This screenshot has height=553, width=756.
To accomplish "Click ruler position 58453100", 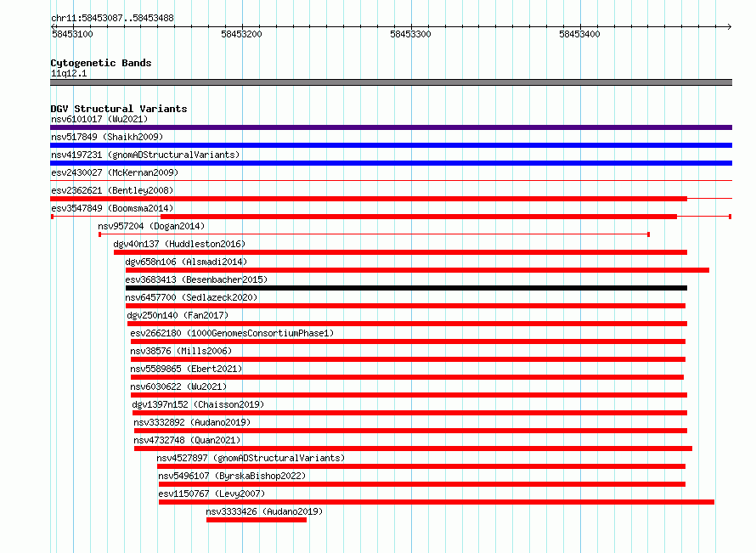I will point(72,34).
